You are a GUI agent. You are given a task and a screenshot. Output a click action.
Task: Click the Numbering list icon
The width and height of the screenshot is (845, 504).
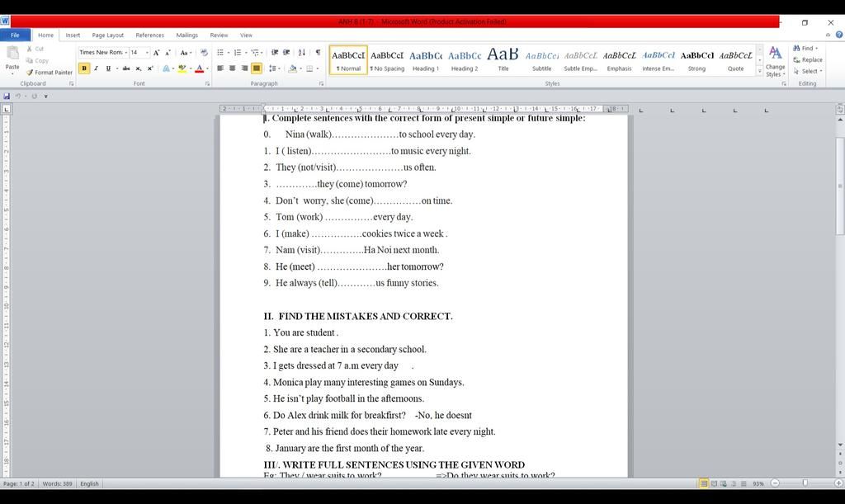click(237, 52)
